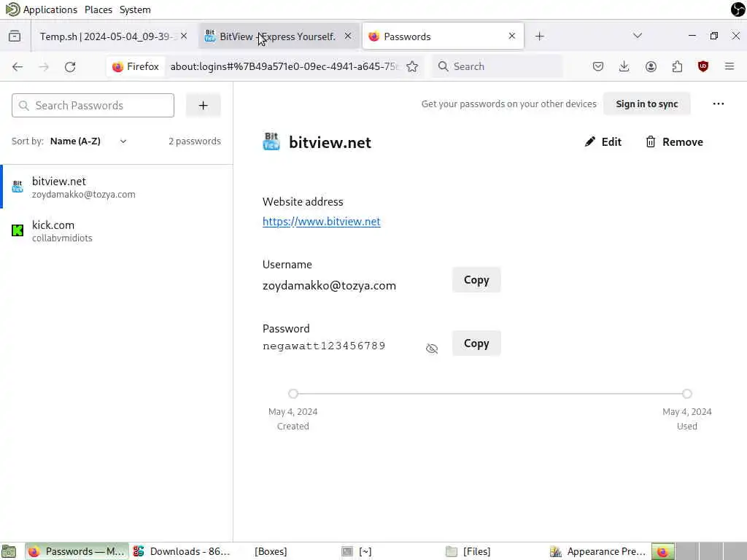Screen dimensions: 747x560
Task: Click the desktop menu logo icon
Action: (12, 9)
